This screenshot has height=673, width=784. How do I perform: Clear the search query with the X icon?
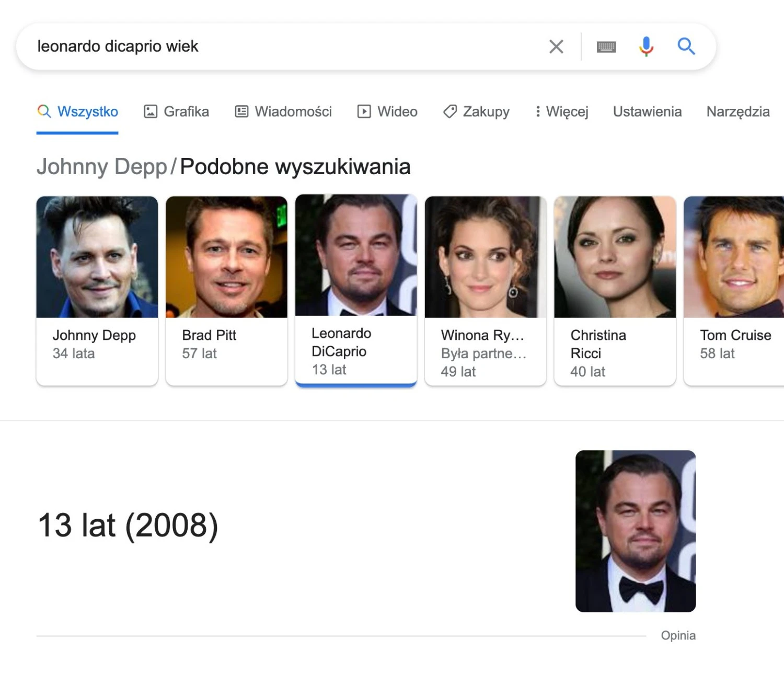pyautogui.click(x=556, y=47)
